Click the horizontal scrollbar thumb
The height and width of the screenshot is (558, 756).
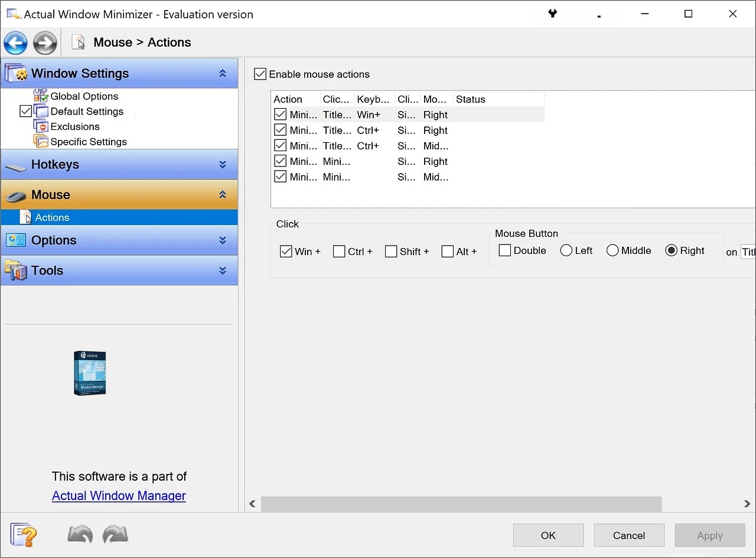(x=461, y=504)
